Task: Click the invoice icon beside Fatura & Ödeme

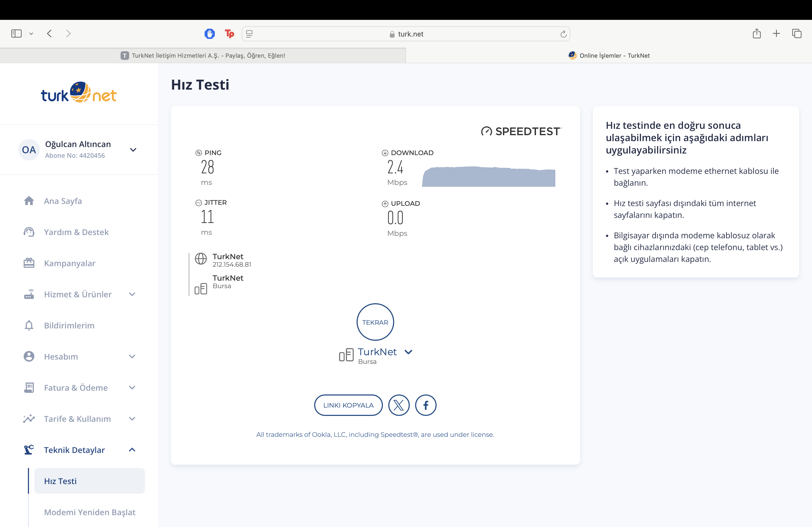Action: [29, 387]
